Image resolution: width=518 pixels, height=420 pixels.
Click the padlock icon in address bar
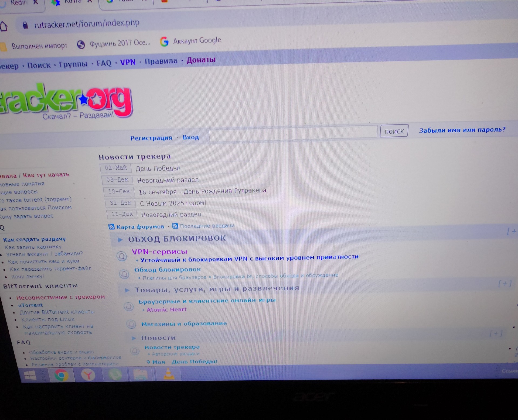(25, 25)
